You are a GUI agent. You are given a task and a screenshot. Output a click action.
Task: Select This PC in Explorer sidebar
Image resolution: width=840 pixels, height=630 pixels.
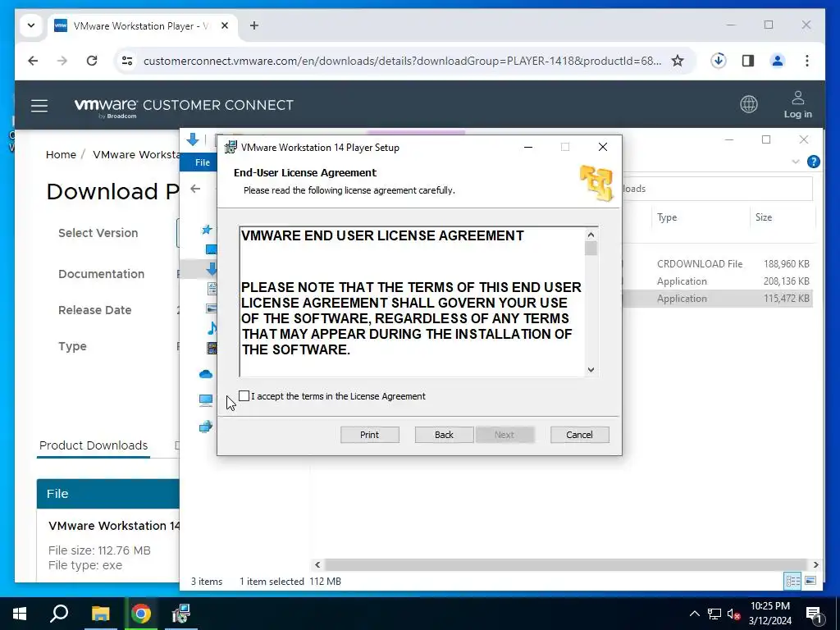(206, 400)
